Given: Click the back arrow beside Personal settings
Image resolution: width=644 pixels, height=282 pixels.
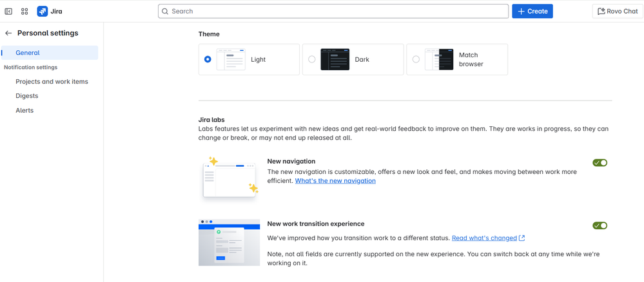Looking at the screenshot, I should click(x=8, y=33).
